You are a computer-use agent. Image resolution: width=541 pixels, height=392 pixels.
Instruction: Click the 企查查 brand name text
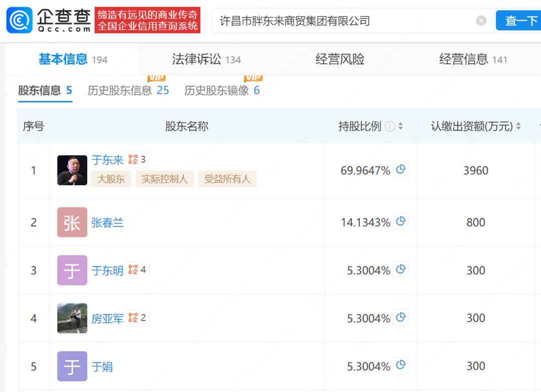[x=64, y=17]
